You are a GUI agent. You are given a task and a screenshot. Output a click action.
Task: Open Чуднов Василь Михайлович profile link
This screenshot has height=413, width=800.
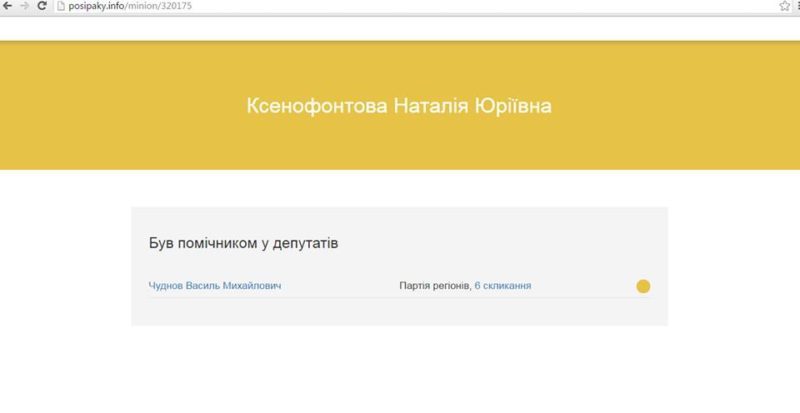click(x=215, y=286)
